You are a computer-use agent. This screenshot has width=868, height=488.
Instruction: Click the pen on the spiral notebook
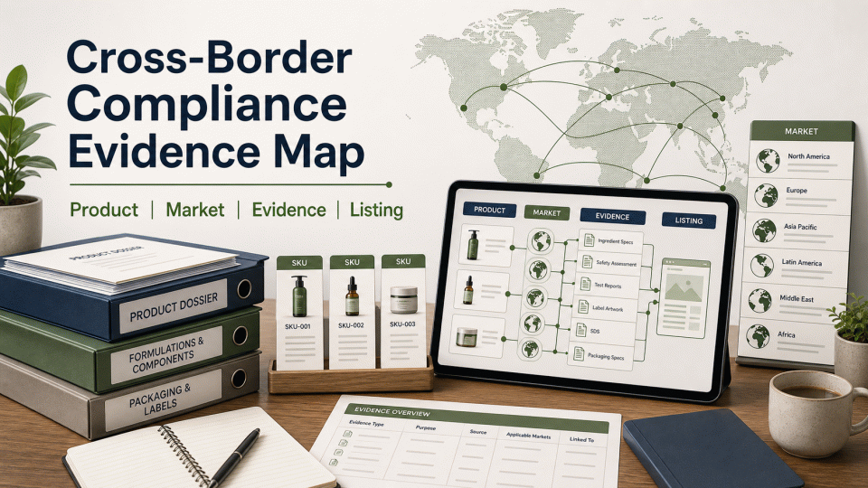[233, 457]
